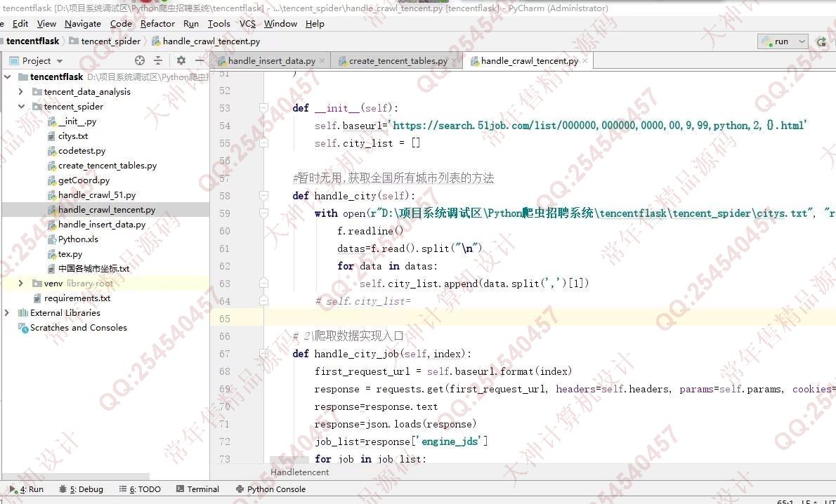836x504 pixels.
Task: Select __init__.py in project tree
Action: (x=72, y=121)
